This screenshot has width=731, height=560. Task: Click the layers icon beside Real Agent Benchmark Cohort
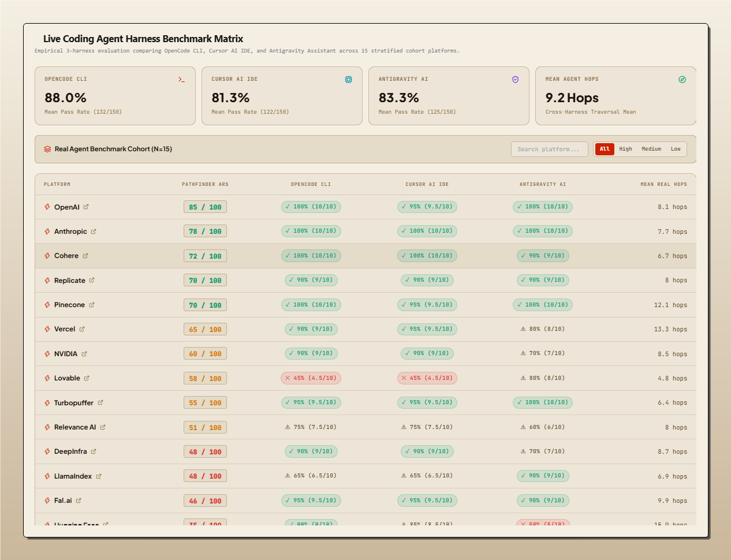(x=47, y=149)
